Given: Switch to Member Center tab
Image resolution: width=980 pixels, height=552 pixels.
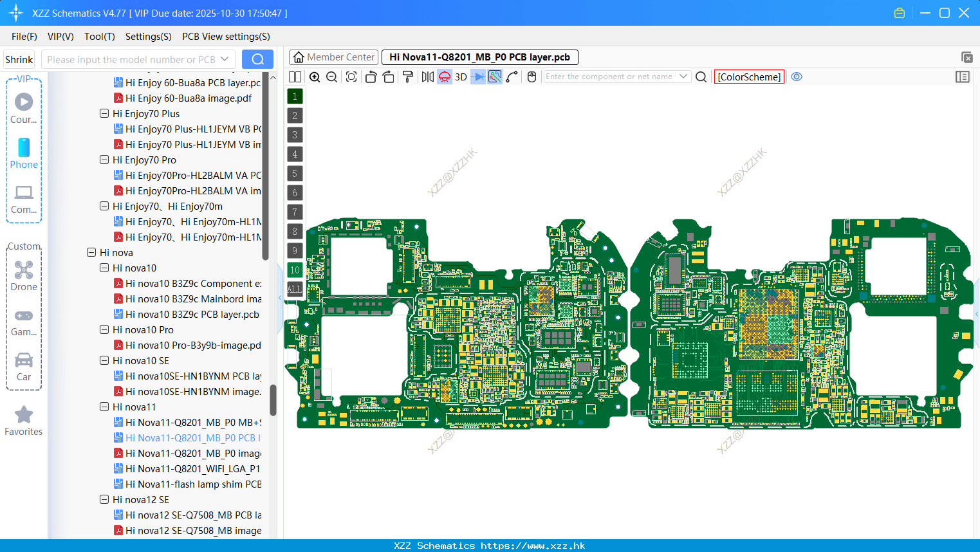Looking at the screenshot, I should click(x=333, y=57).
